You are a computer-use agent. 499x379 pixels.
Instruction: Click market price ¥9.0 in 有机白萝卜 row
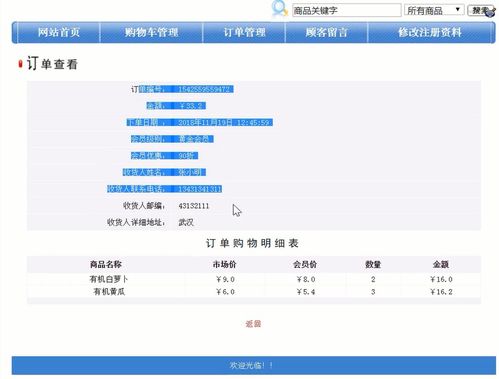click(225, 279)
